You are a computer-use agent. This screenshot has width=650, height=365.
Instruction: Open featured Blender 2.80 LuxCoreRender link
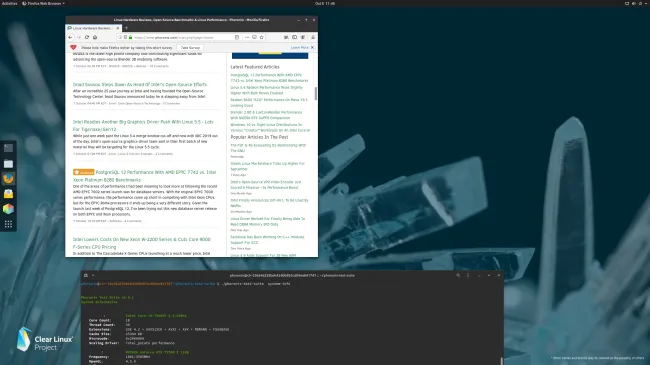[x=266, y=115]
